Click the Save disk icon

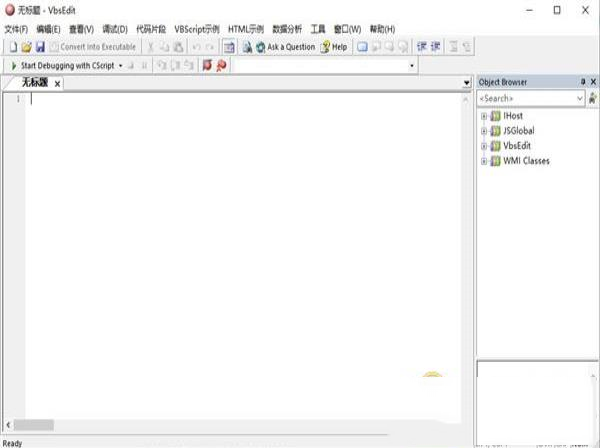coord(40,47)
